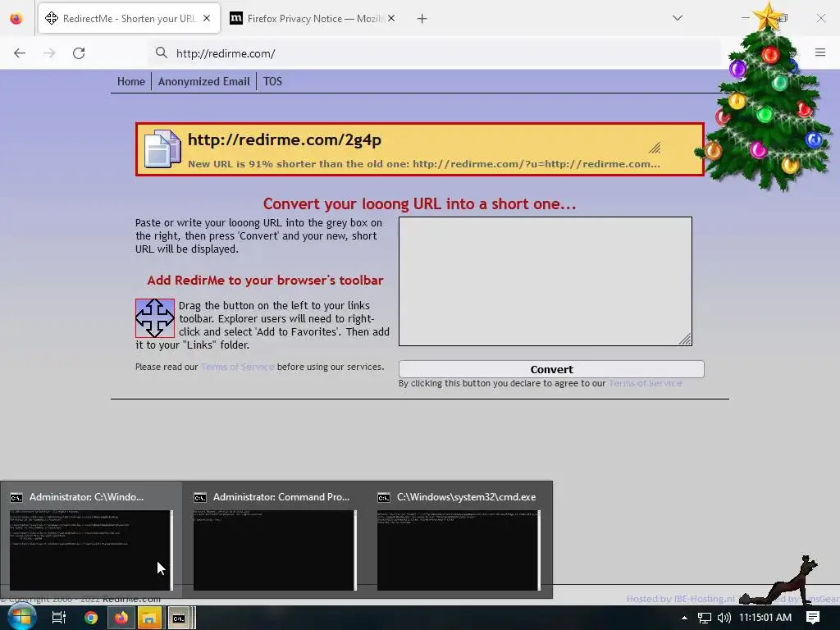Click the copy documents icon beside short URL
Viewport: 840px width, 630px height.
coord(162,148)
